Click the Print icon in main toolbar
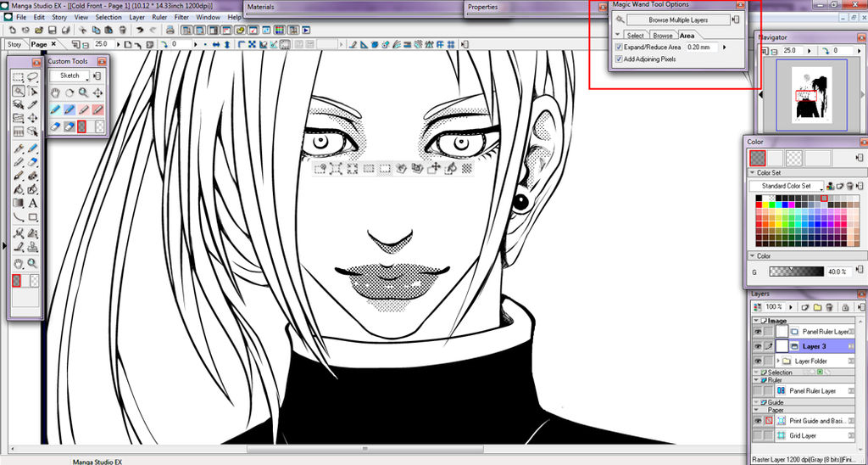This screenshot has height=465, width=868. (x=65, y=31)
